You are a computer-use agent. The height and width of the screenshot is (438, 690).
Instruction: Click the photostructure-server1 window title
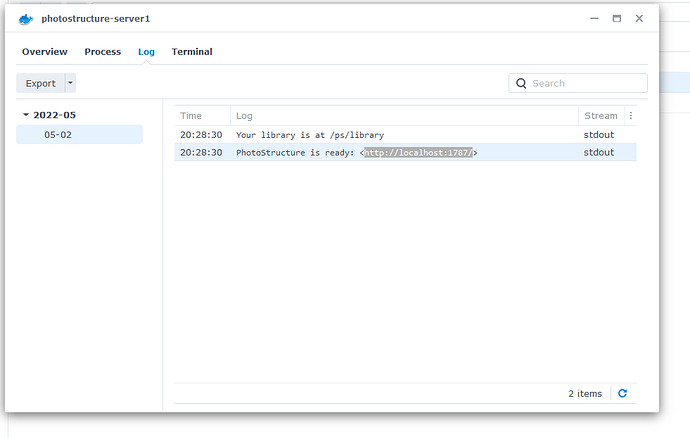coord(95,18)
